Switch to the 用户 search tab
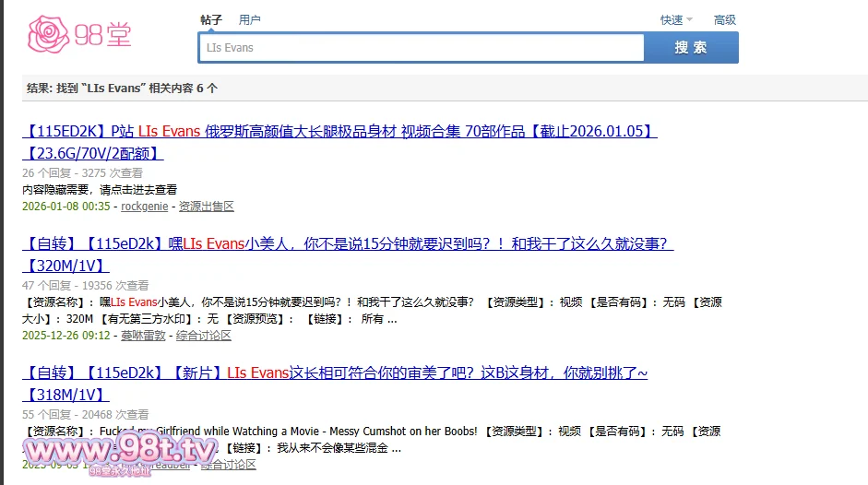 click(x=249, y=19)
